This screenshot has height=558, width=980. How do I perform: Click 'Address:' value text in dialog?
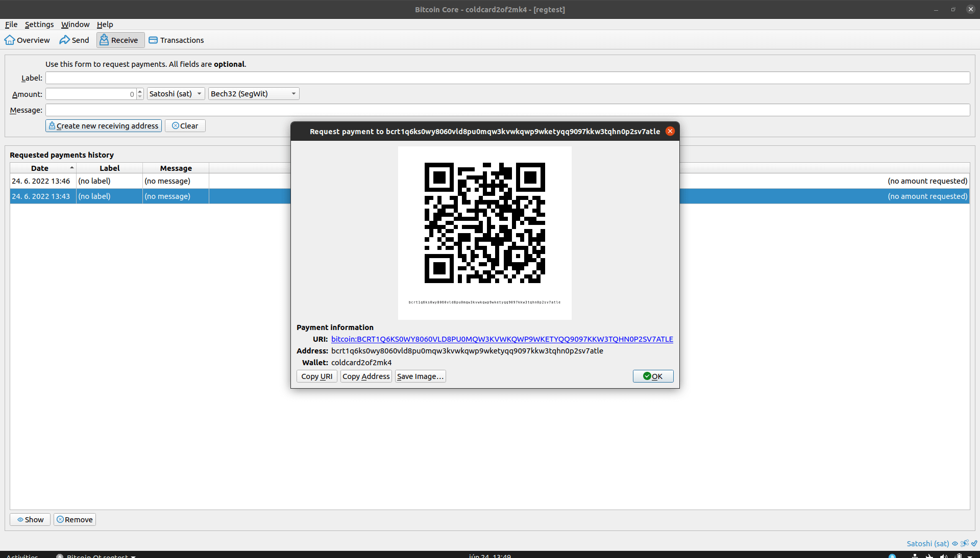click(467, 351)
